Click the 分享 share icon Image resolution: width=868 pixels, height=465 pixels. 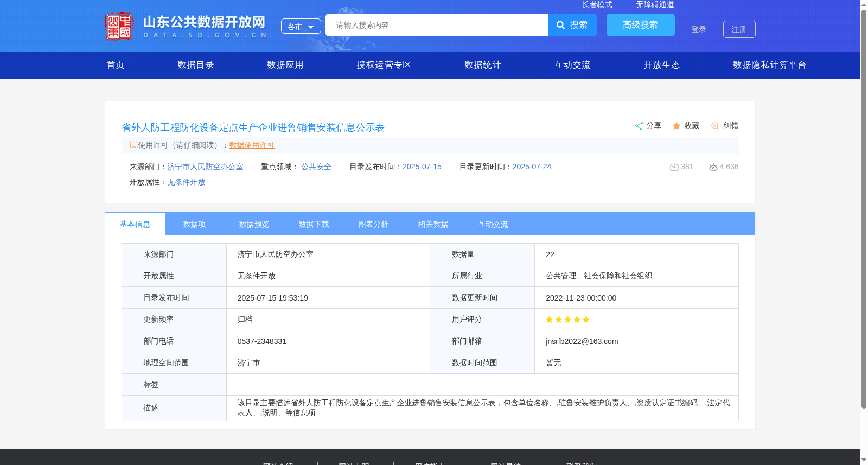tap(640, 126)
